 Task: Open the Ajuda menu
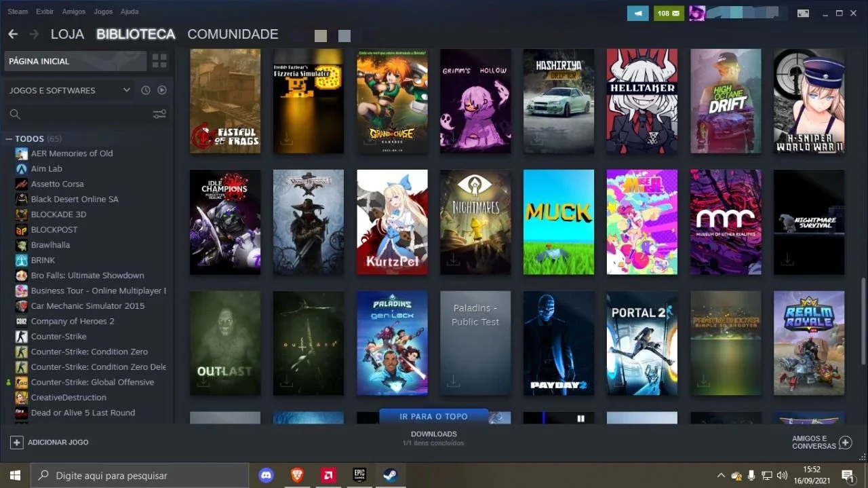(130, 12)
